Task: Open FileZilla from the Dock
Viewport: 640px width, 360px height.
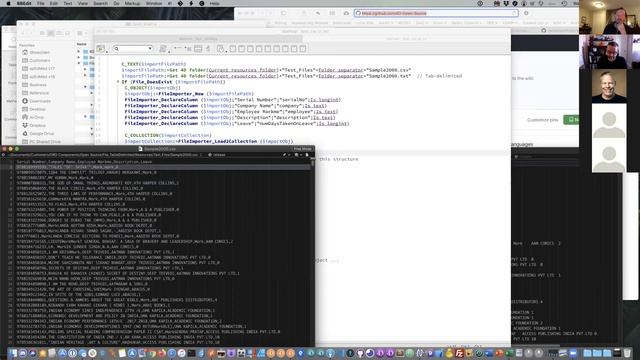Action: tap(459, 353)
